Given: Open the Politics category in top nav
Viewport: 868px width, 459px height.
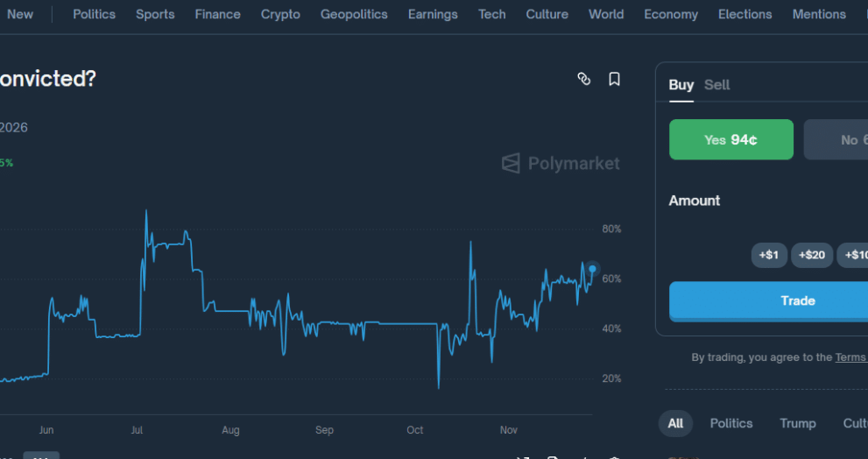Looking at the screenshot, I should point(94,14).
